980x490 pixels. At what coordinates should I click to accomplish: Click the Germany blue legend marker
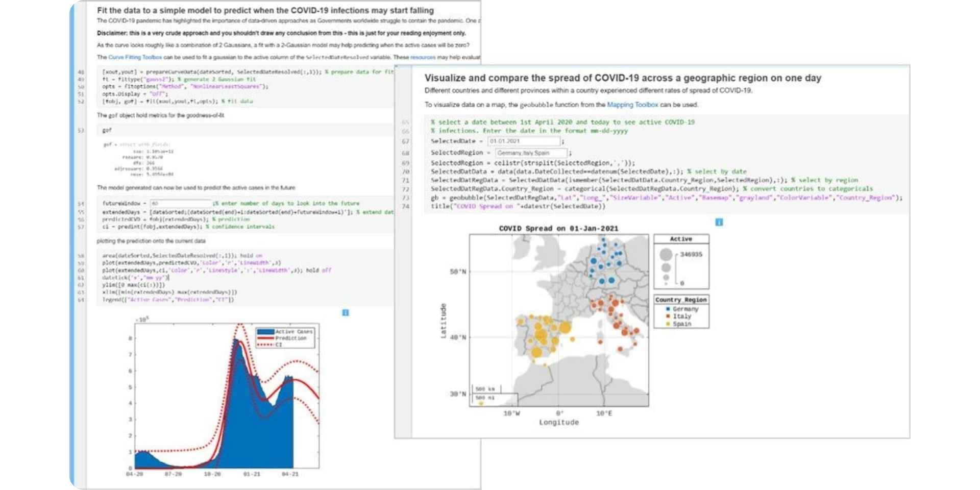click(x=668, y=309)
